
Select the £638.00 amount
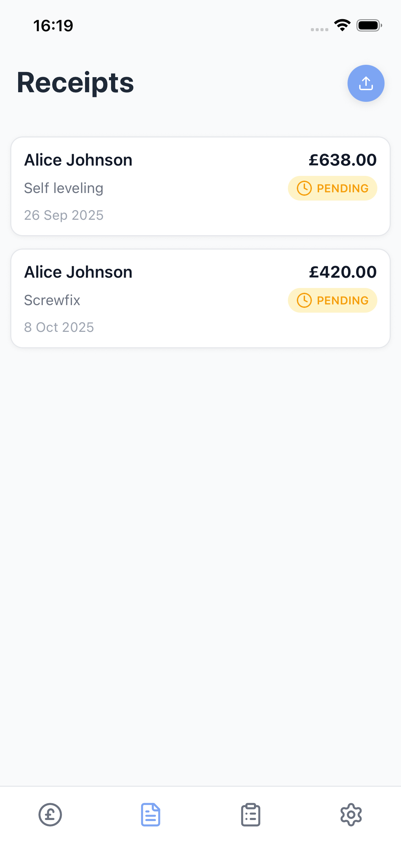click(x=342, y=160)
